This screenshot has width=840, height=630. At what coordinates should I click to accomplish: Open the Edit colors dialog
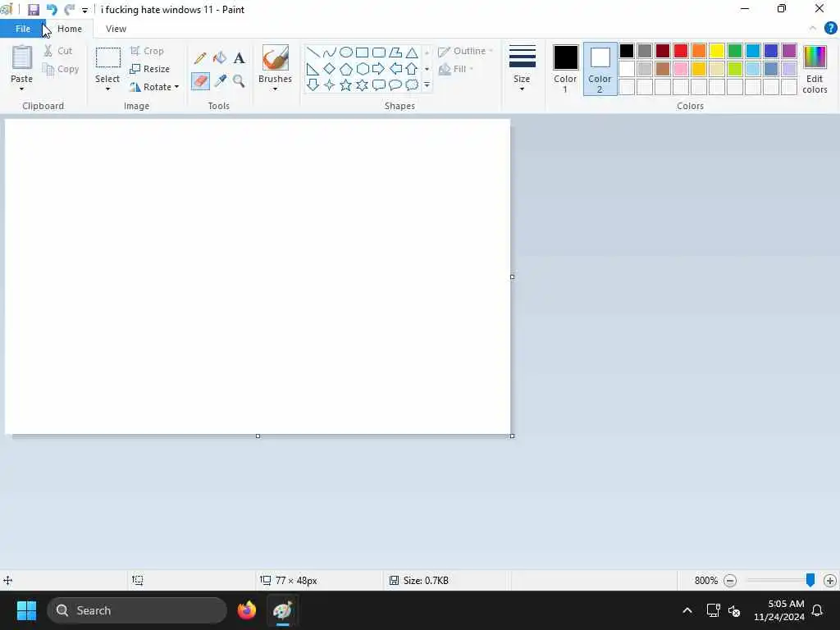tap(815, 69)
